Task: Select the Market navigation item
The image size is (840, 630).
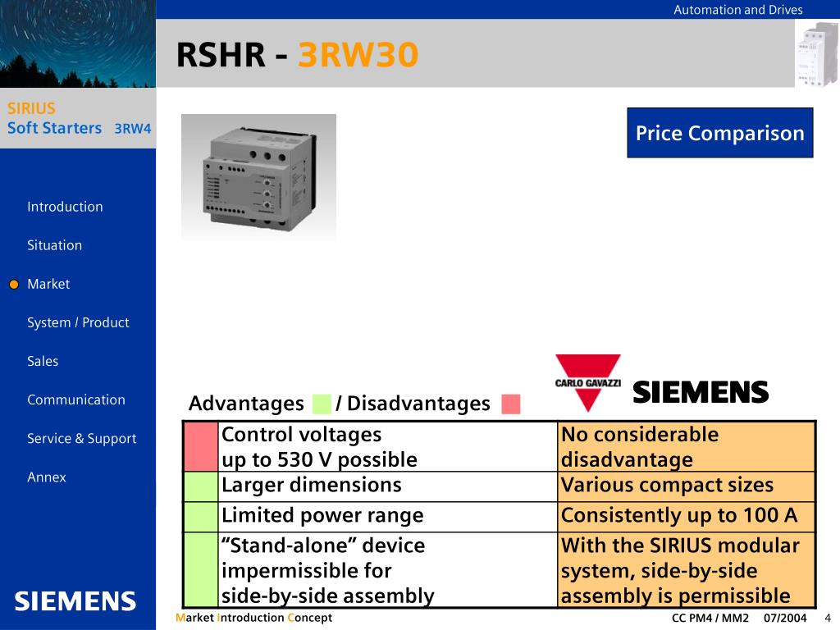Action: point(48,284)
